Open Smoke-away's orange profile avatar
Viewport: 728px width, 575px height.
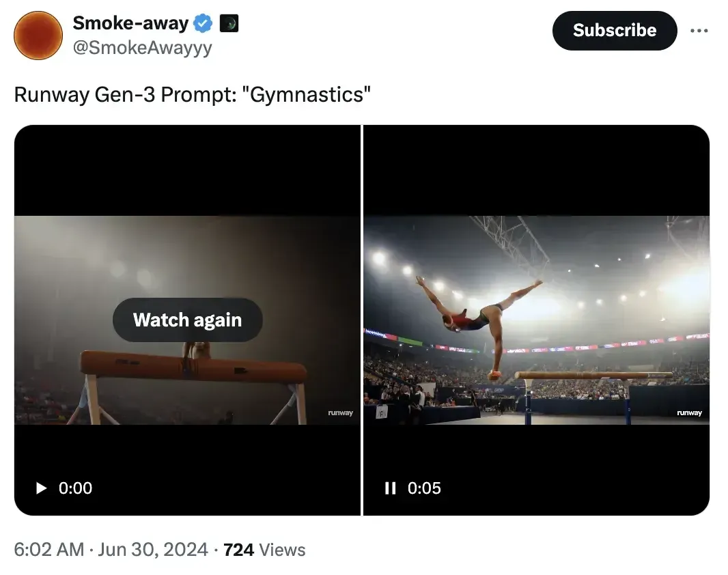pyautogui.click(x=38, y=36)
